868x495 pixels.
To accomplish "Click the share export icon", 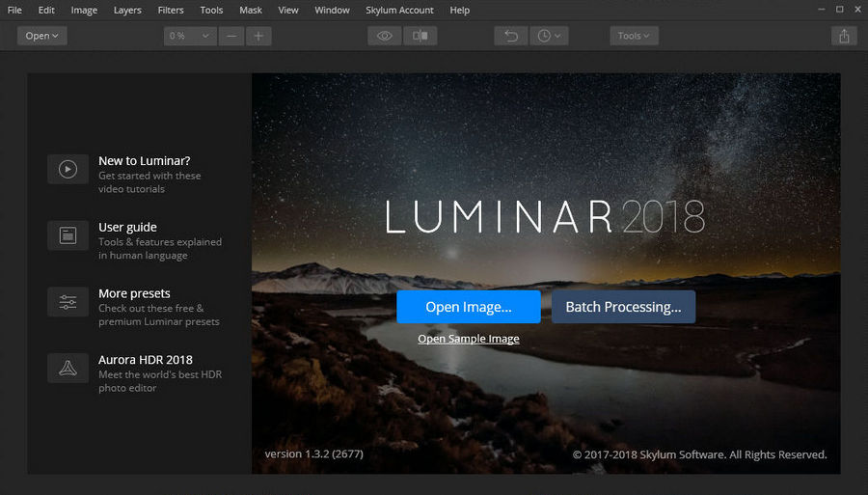I will coord(844,36).
